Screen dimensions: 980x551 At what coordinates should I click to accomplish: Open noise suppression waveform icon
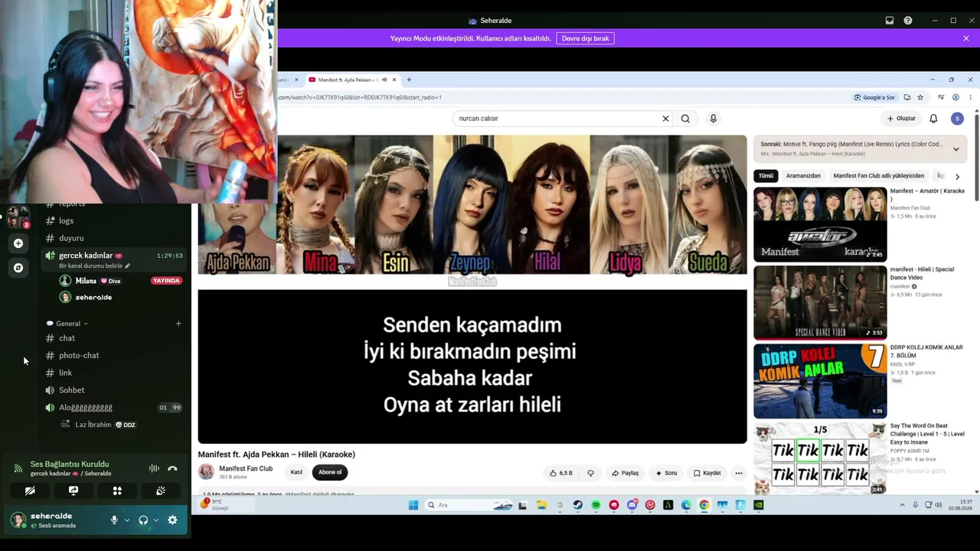point(154,468)
